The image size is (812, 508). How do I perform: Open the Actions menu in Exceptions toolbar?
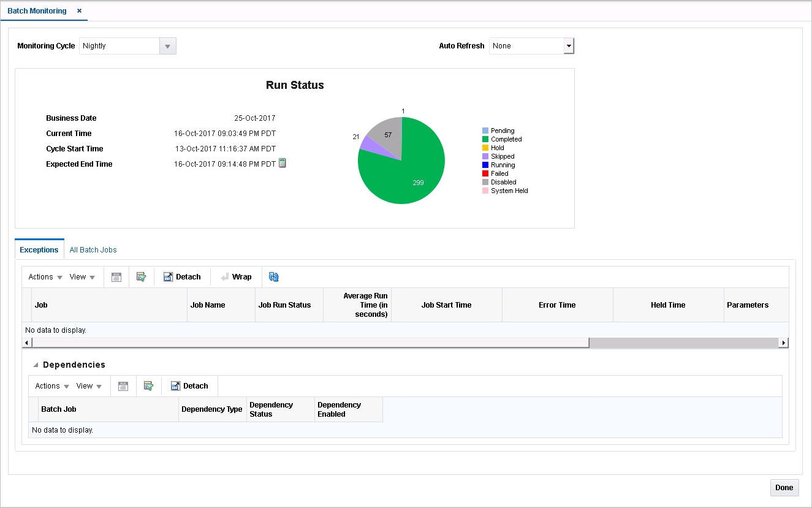[x=43, y=276]
